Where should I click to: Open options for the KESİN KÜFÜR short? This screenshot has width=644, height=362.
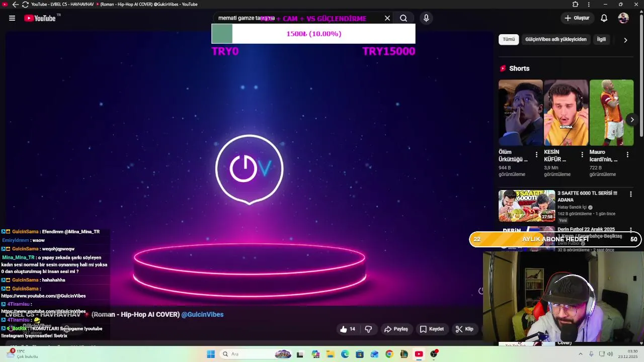582,155
